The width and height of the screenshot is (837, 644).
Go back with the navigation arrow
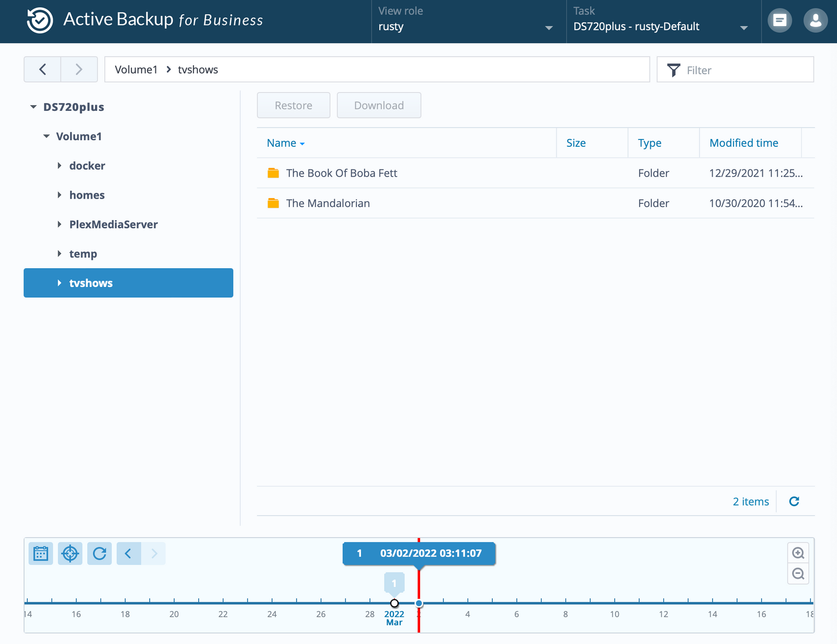point(42,70)
